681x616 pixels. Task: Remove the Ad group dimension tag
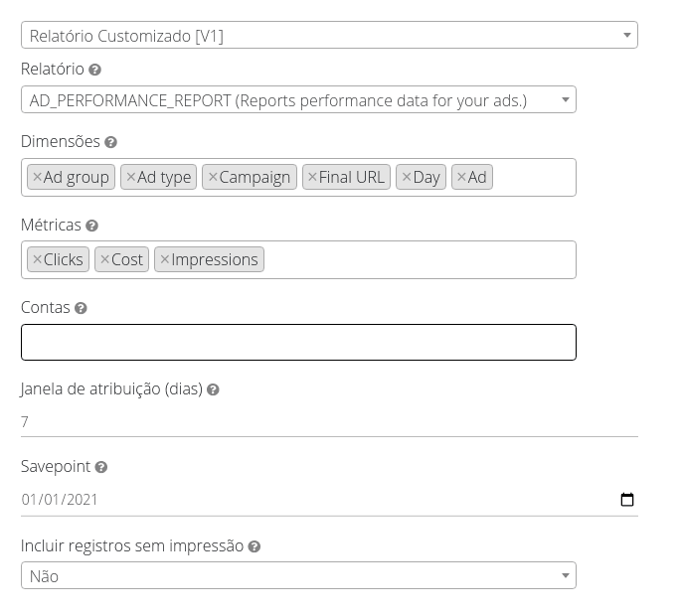click(x=37, y=177)
